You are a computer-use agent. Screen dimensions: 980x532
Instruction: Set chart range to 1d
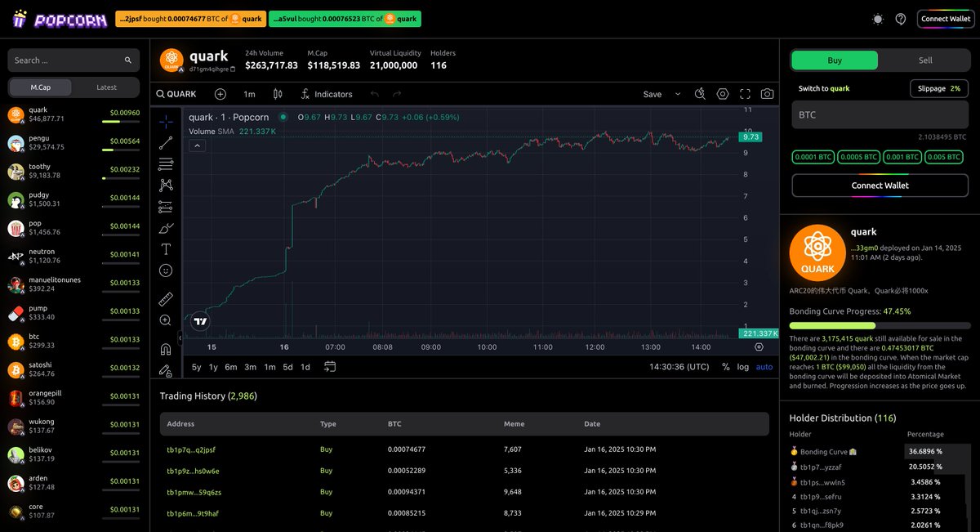[305, 367]
